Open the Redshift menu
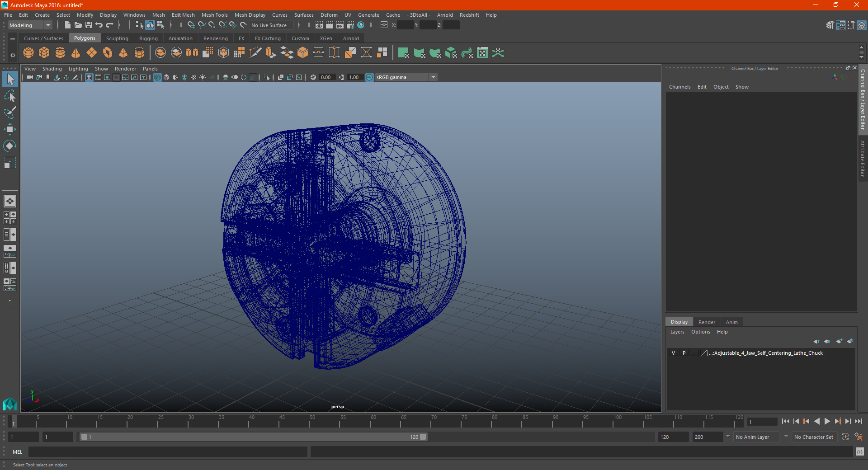Viewport: 868px width, 470px height. pos(469,15)
